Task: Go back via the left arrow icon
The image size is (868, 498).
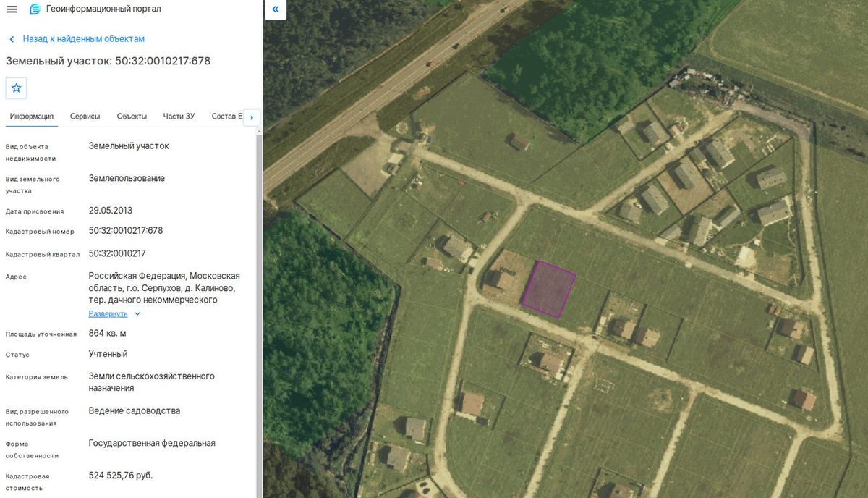Action: point(12,39)
